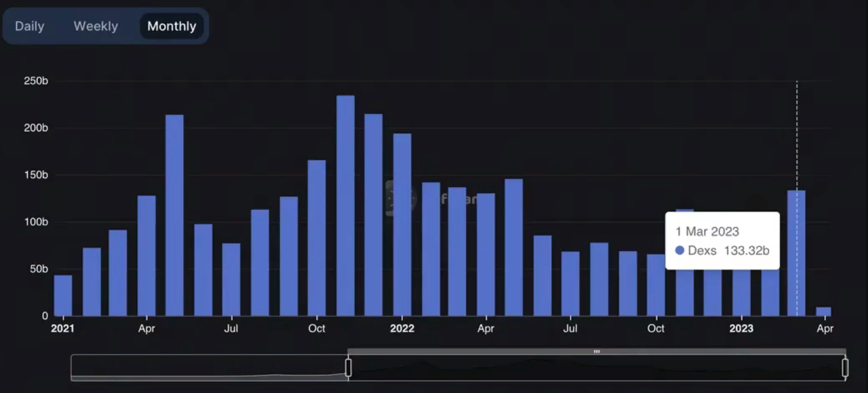Click the left range slider handle

348,368
